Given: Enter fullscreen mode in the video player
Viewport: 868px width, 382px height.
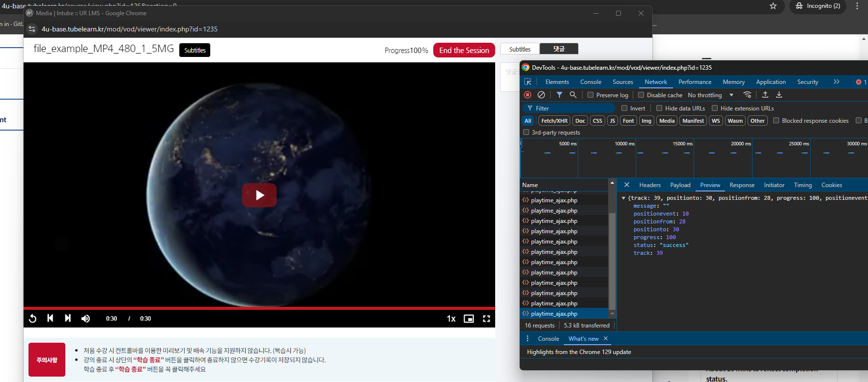Looking at the screenshot, I should click(486, 319).
